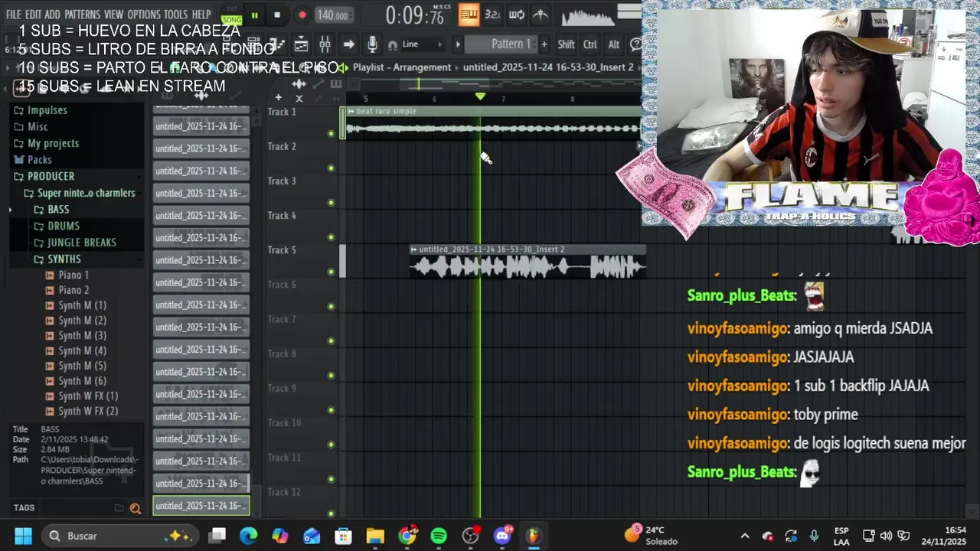980x551 pixels.
Task: Open the Insert 2 clip menu arrow on Track 5
Action: (x=413, y=249)
